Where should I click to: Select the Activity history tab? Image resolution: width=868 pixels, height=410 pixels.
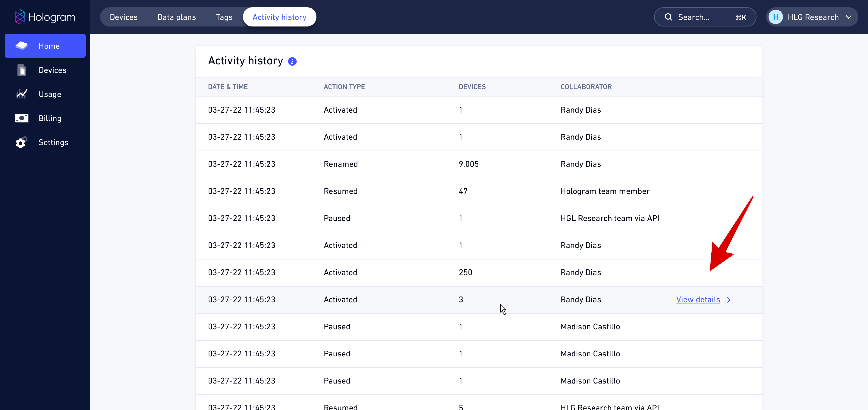[279, 17]
